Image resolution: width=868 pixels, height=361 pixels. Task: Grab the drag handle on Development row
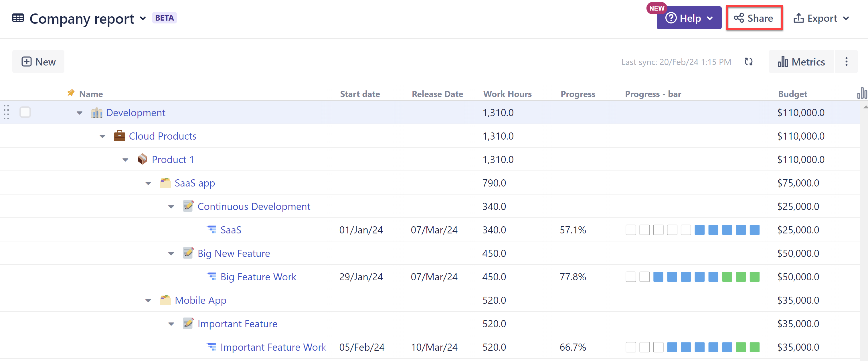coord(6,112)
